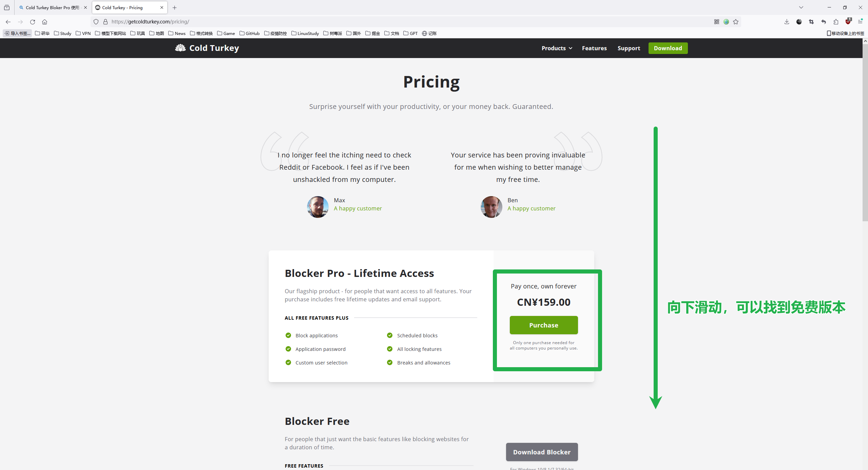868x470 pixels.
Task: Click the browser reload/refresh icon
Action: point(33,21)
